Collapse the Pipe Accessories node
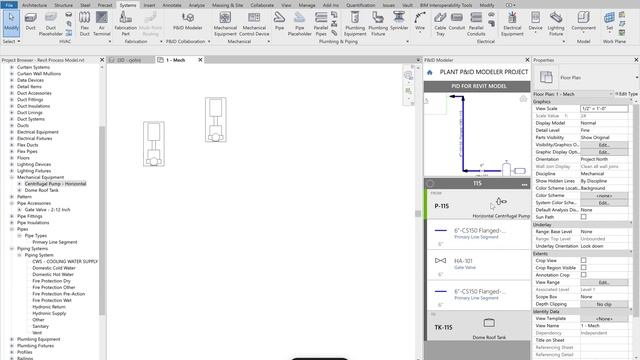This screenshot has width=640, height=360. pos(11,203)
